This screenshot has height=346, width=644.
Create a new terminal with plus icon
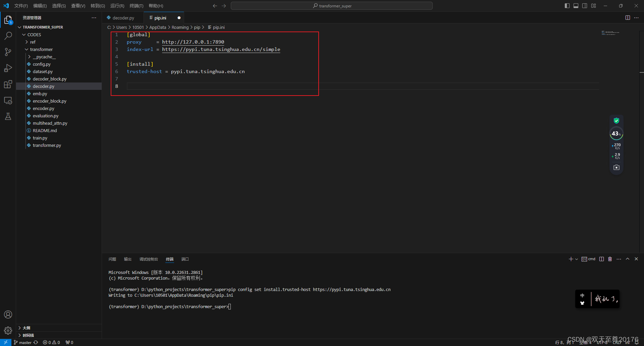(x=570, y=259)
